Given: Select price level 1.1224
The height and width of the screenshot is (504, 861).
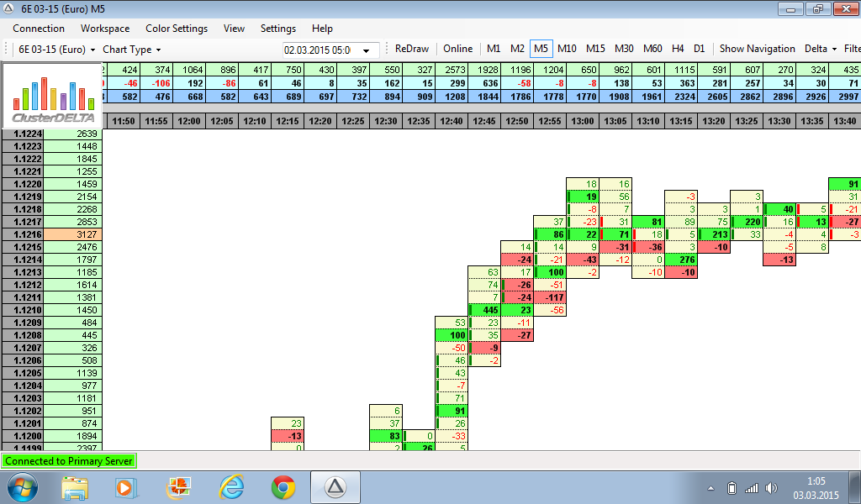Looking at the screenshot, I should tap(23, 134).
